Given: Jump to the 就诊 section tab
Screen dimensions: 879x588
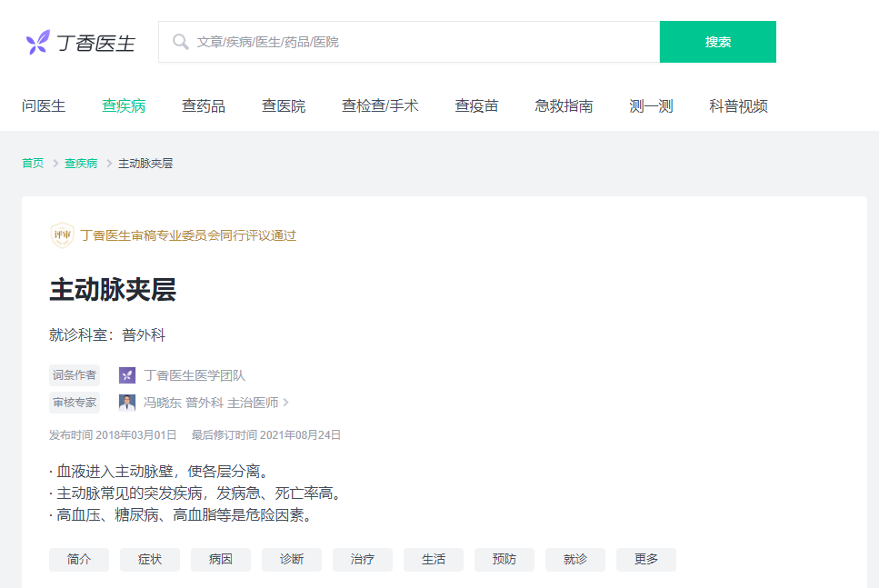Looking at the screenshot, I should tap(575, 560).
